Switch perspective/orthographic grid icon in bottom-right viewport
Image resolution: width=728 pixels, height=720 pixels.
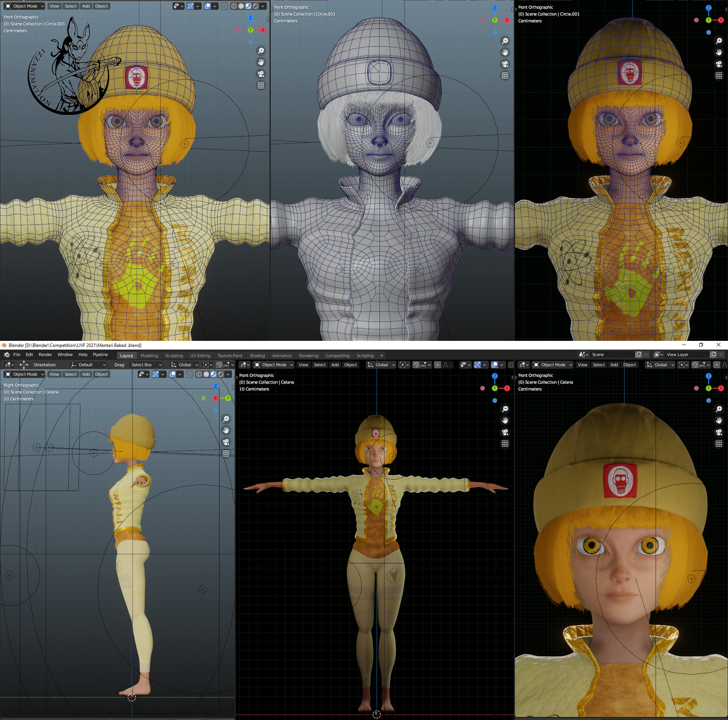point(719,444)
